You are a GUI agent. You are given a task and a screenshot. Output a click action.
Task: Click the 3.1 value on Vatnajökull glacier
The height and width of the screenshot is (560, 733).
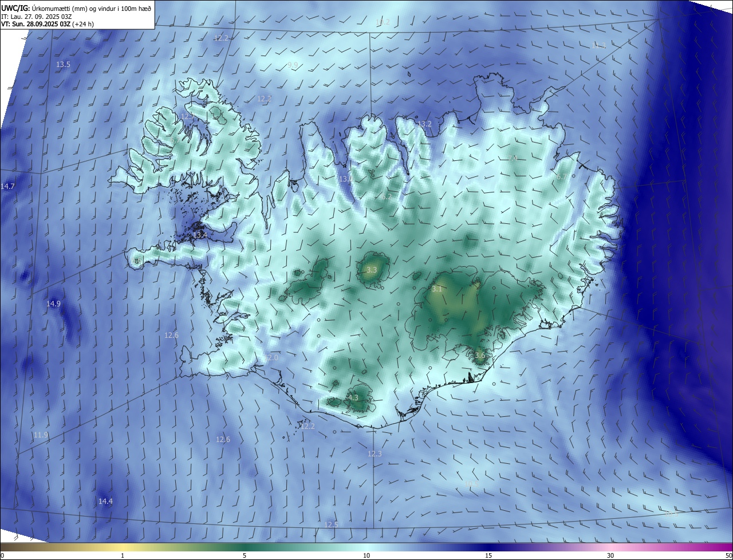point(437,289)
